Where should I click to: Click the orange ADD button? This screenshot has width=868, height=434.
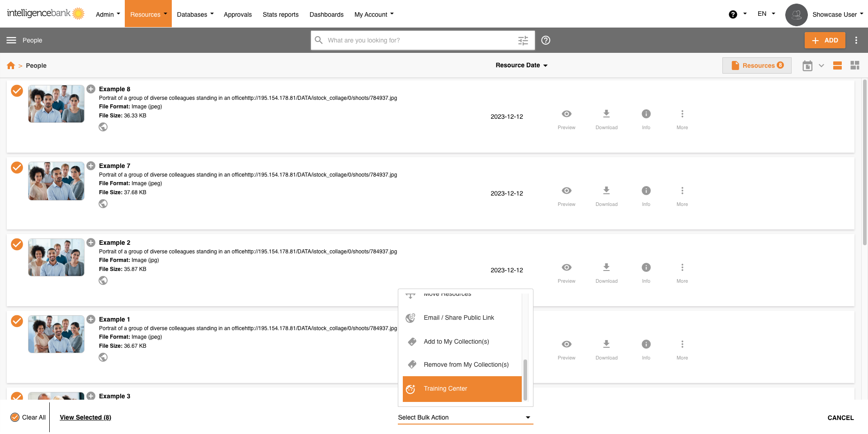click(825, 40)
